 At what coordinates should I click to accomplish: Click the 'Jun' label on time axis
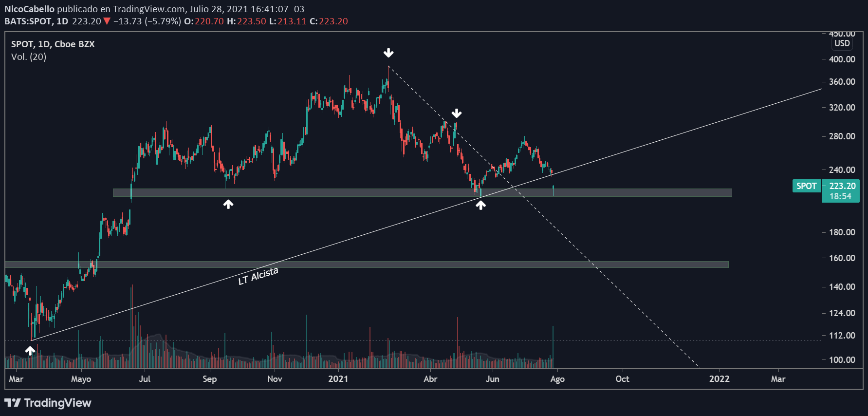(492, 378)
